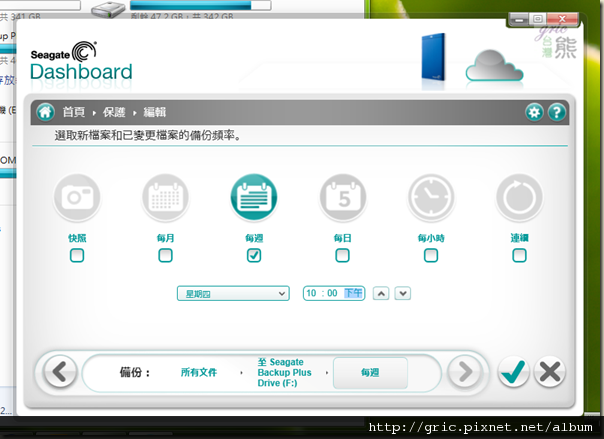Close the Seagate Dashboard window

tap(562, 19)
